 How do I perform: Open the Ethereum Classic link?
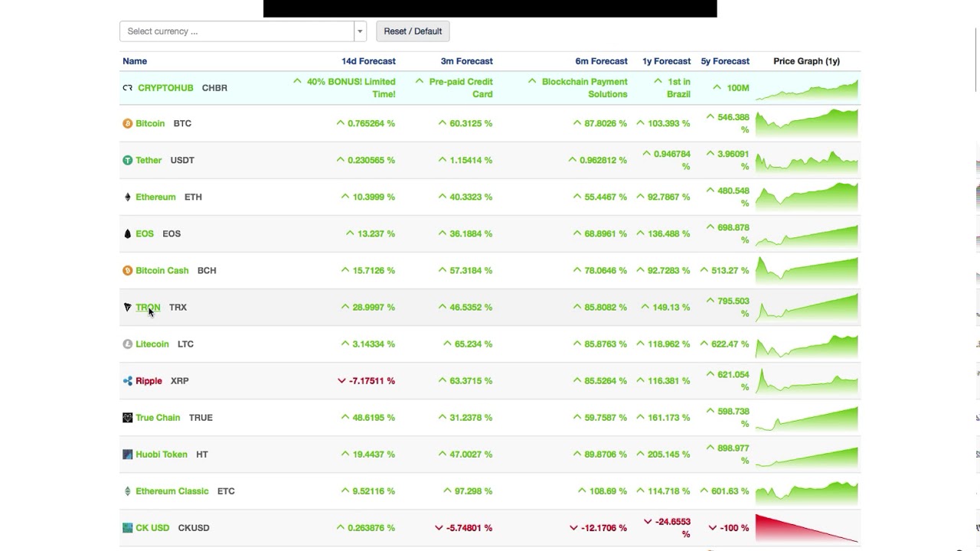(x=171, y=491)
